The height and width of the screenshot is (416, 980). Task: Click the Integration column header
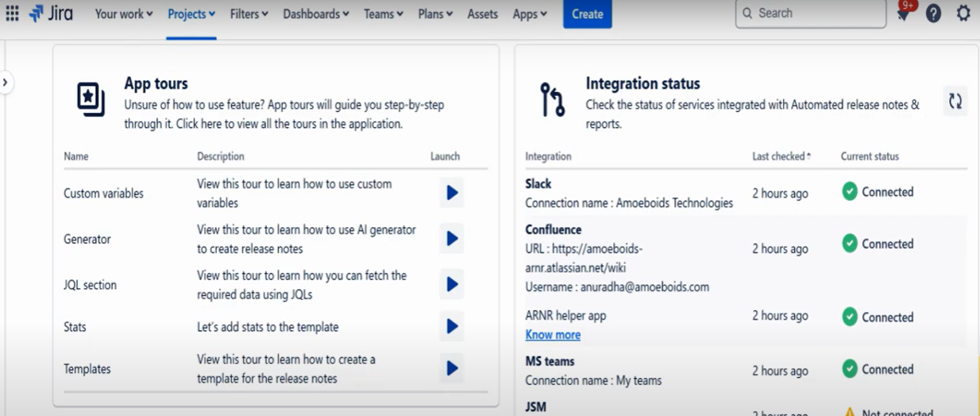(548, 156)
